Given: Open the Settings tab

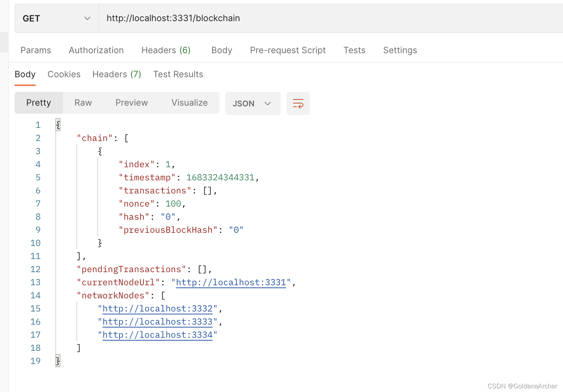Looking at the screenshot, I should pos(400,50).
